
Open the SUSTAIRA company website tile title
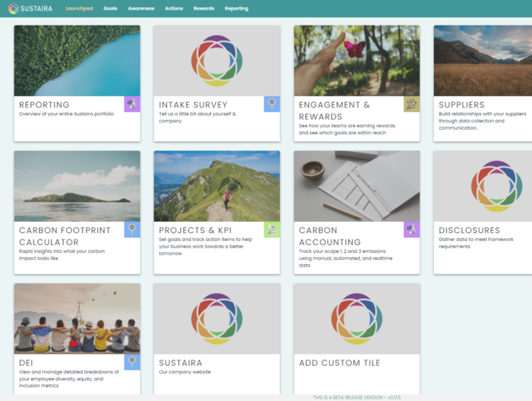(x=181, y=363)
